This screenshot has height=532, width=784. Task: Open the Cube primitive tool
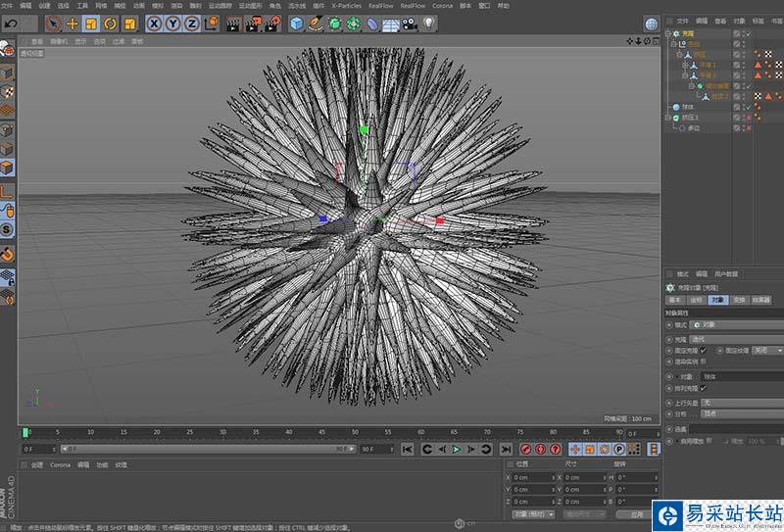point(296,23)
